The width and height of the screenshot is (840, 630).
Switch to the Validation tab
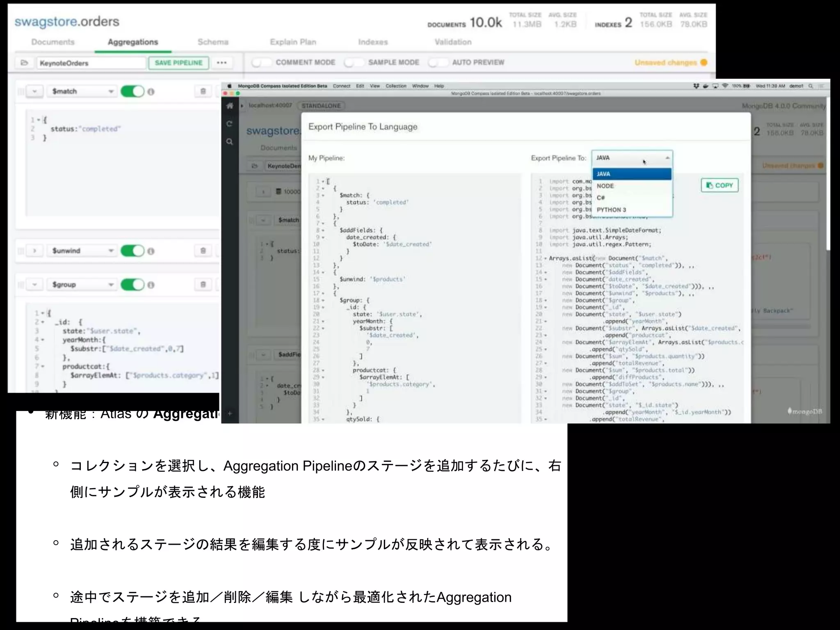[453, 42]
